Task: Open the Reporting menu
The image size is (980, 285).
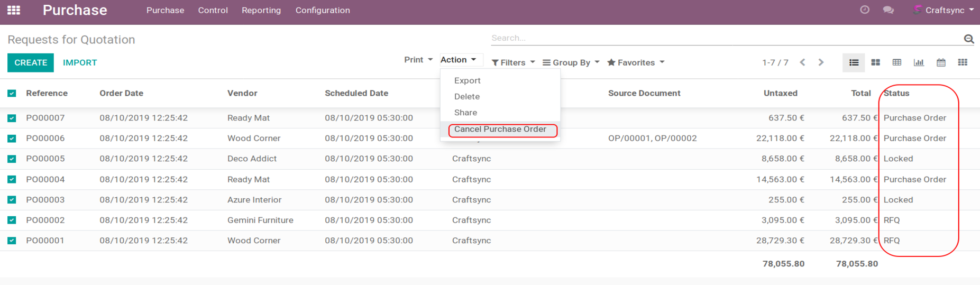Action: pyautogui.click(x=261, y=10)
